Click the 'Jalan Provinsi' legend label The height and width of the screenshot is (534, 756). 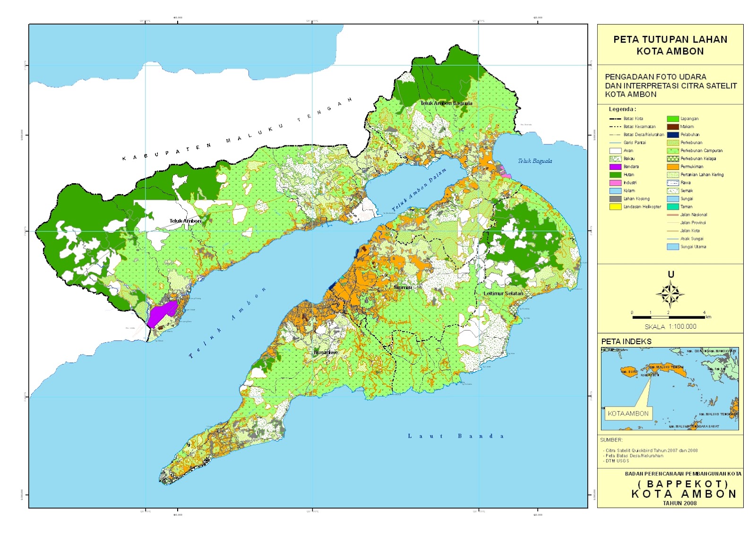click(x=693, y=223)
